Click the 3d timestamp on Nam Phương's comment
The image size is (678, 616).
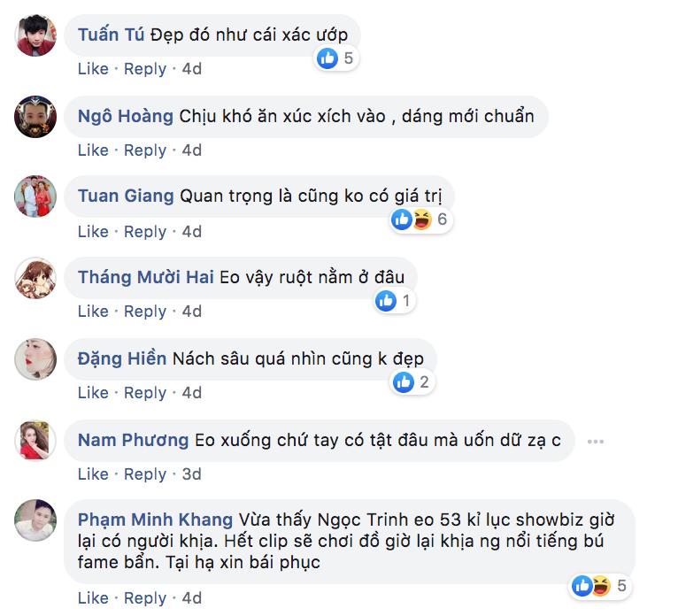pyautogui.click(x=192, y=474)
